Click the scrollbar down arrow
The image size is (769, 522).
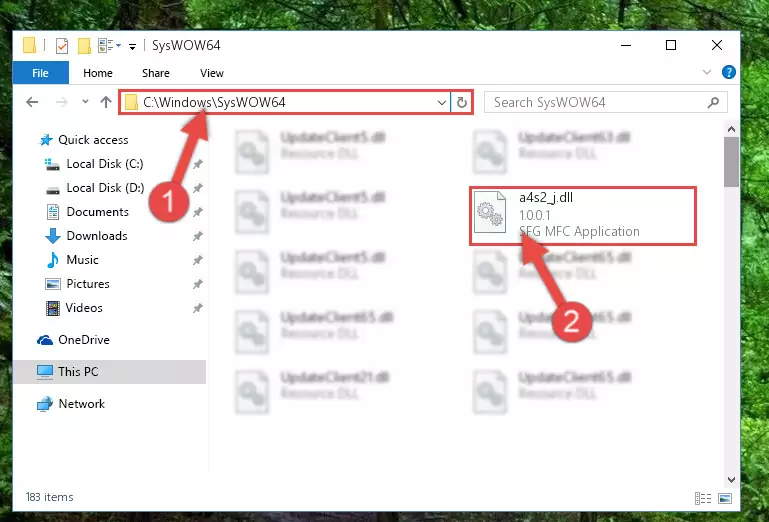[x=731, y=480]
